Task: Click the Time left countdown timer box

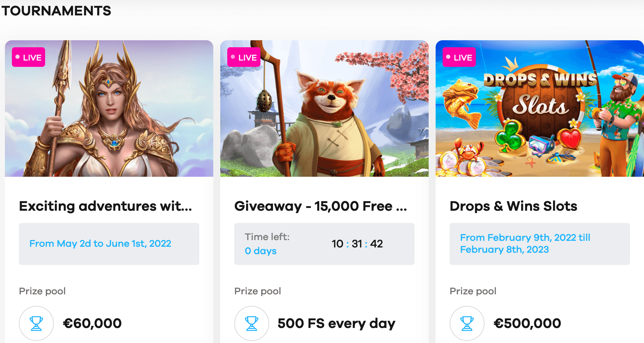Action: 324,244
